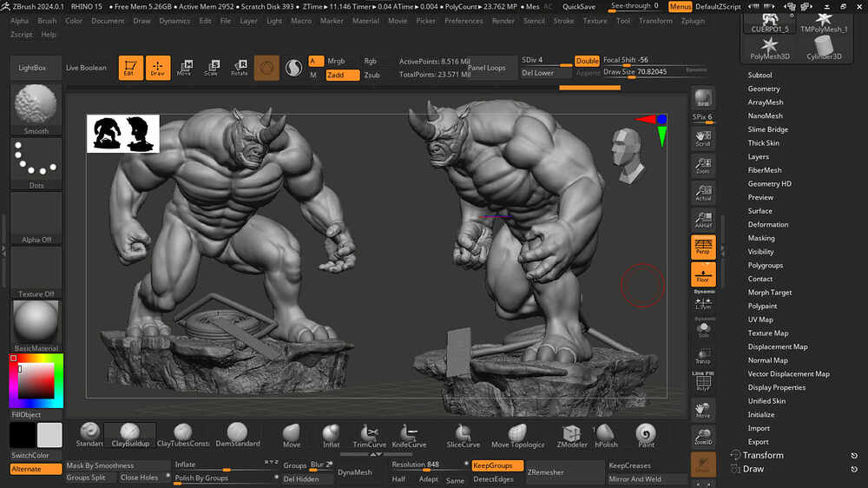Select the Scale transform tool
The width and height of the screenshot is (868, 488).
coord(212,68)
